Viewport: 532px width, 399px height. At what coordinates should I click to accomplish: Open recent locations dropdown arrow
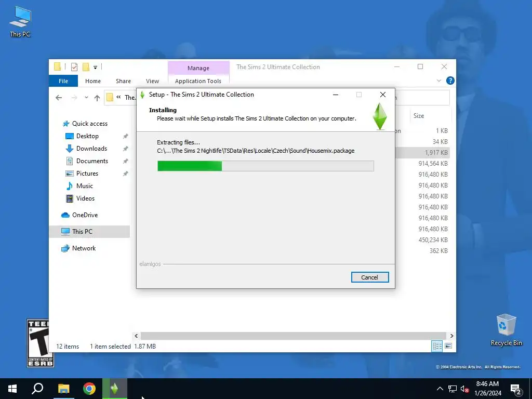tap(87, 98)
